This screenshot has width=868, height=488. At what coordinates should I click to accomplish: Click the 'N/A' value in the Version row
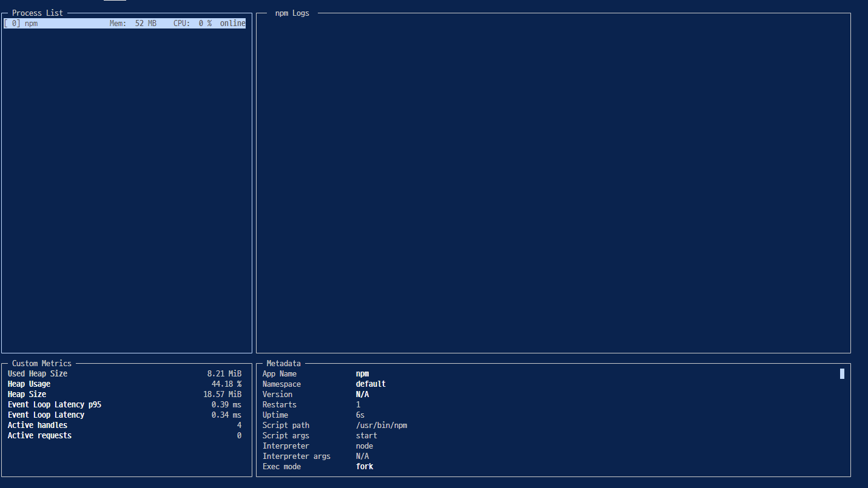coord(362,394)
